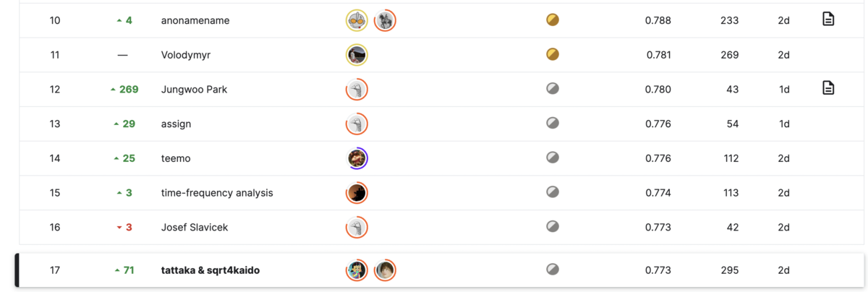
Task: View teemo's profile avatar
Action: coord(357,158)
